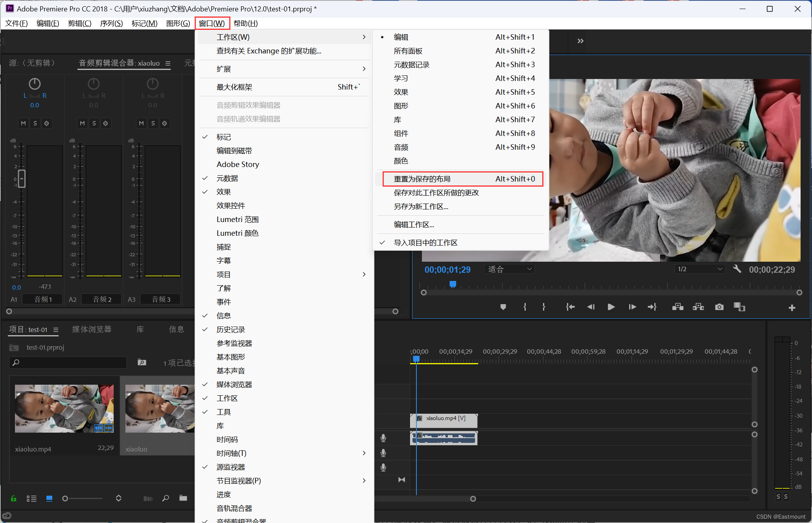Click the button editor plus icon
The image size is (812, 523).
point(792,308)
